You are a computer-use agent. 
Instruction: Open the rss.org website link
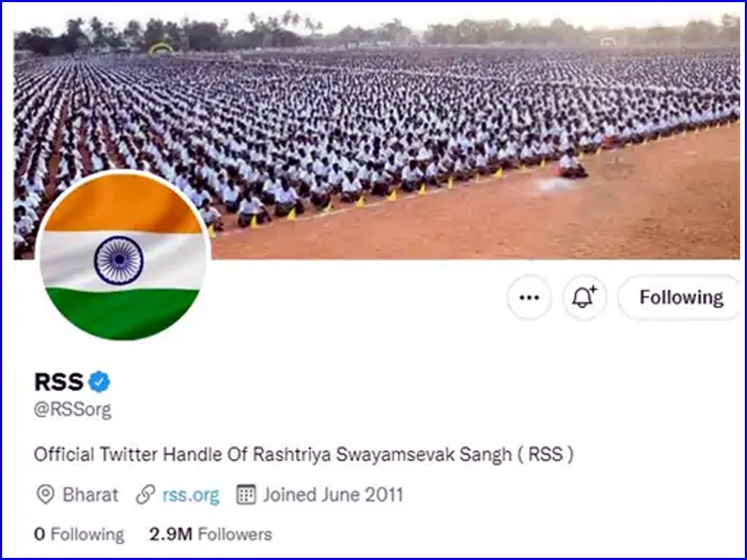pyautogui.click(x=191, y=495)
